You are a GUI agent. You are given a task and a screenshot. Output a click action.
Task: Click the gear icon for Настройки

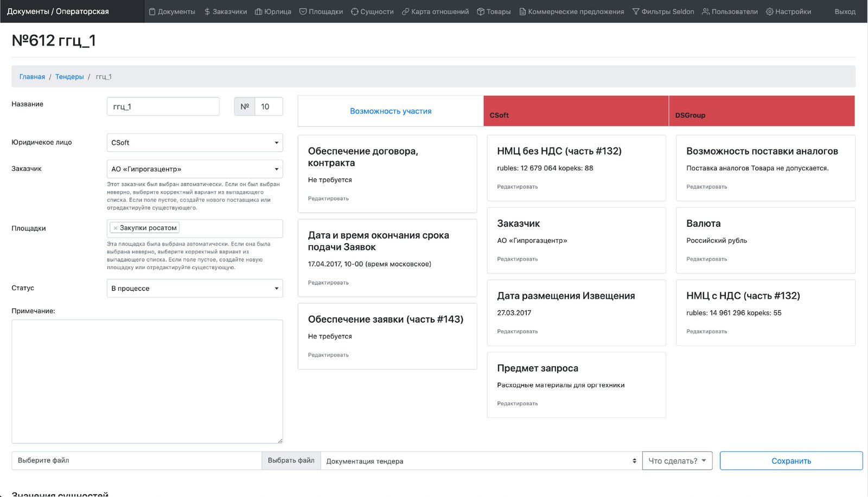(769, 11)
